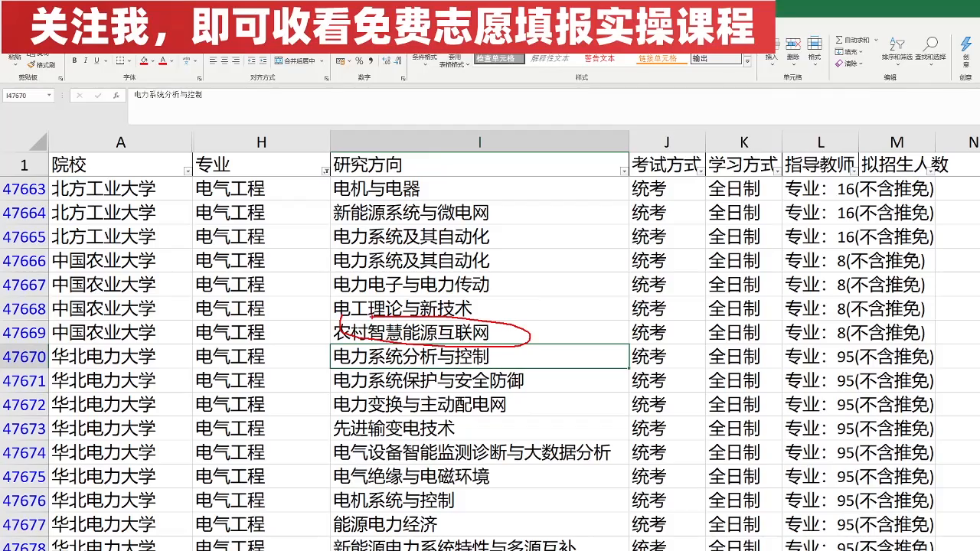Open 排序和筛选 sort and filter
Image resolution: width=980 pixels, height=551 pixels.
point(897,49)
